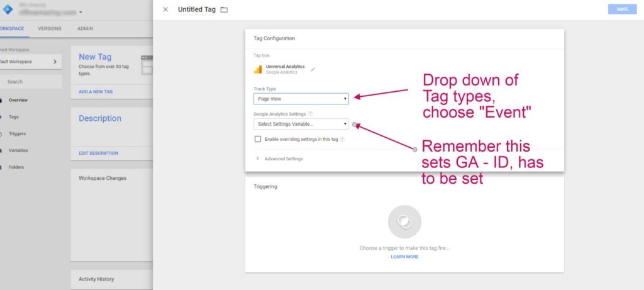
Task: Close the Untitled Tag editor panel
Action: 165,9
